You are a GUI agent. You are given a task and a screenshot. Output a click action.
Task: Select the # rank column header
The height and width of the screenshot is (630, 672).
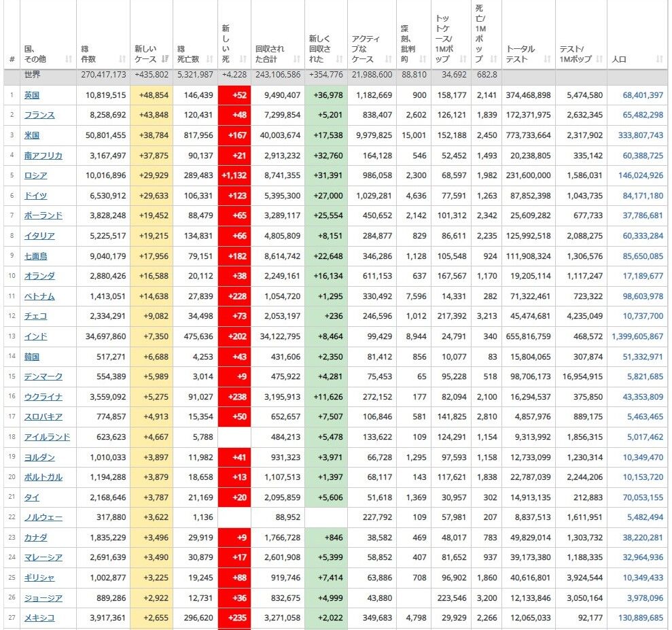pyautogui.click(x=12, y=59)
